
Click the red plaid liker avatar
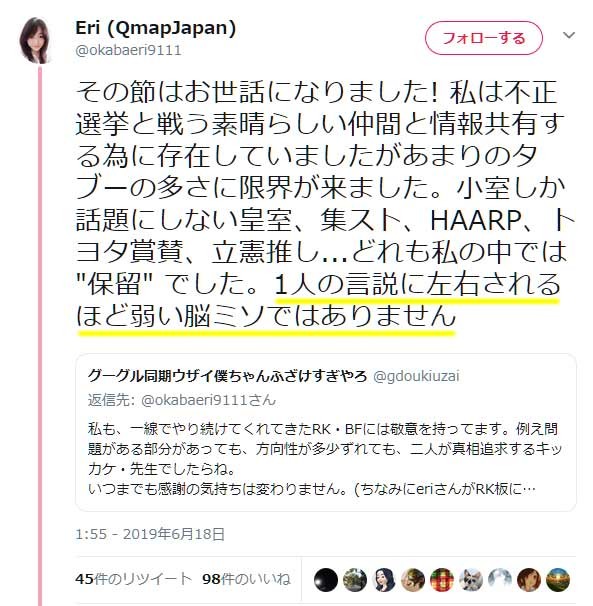(442, 580)
